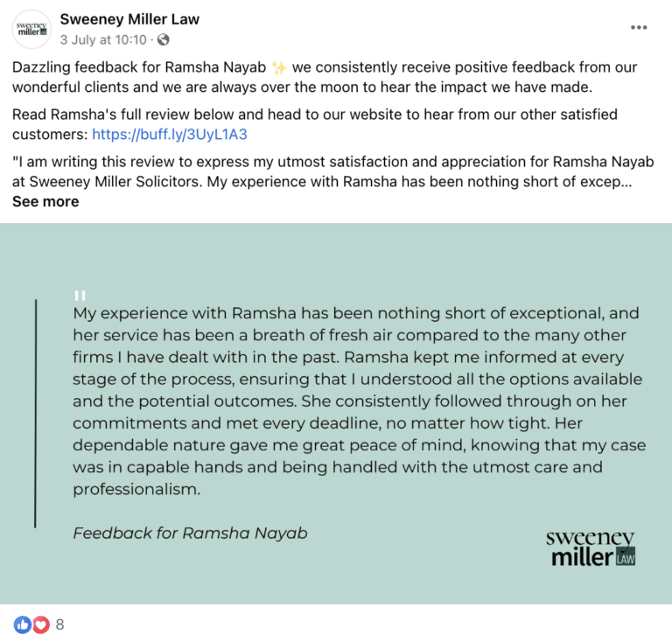Click the white opening quotation mark in image

point(80,296)
